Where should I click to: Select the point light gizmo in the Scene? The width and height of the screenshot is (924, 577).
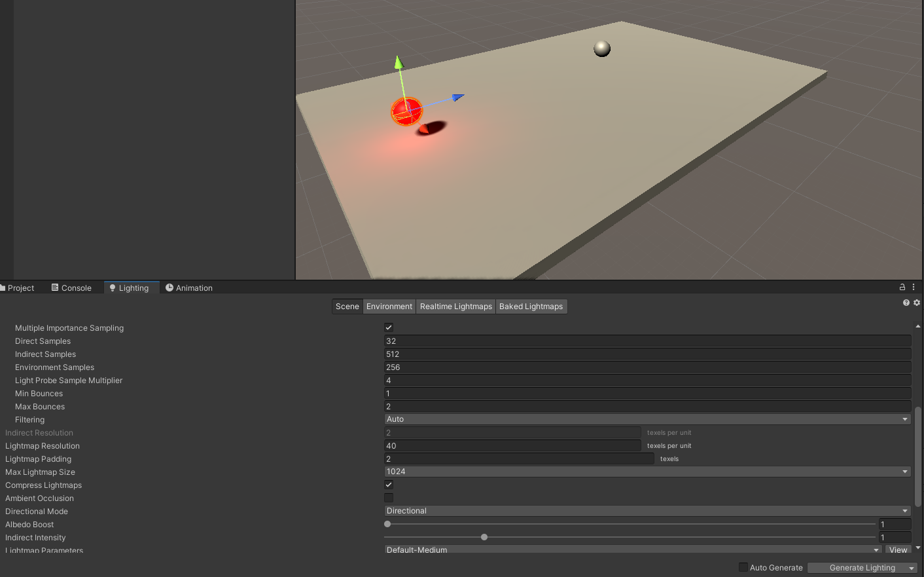[x=406, y=111]
